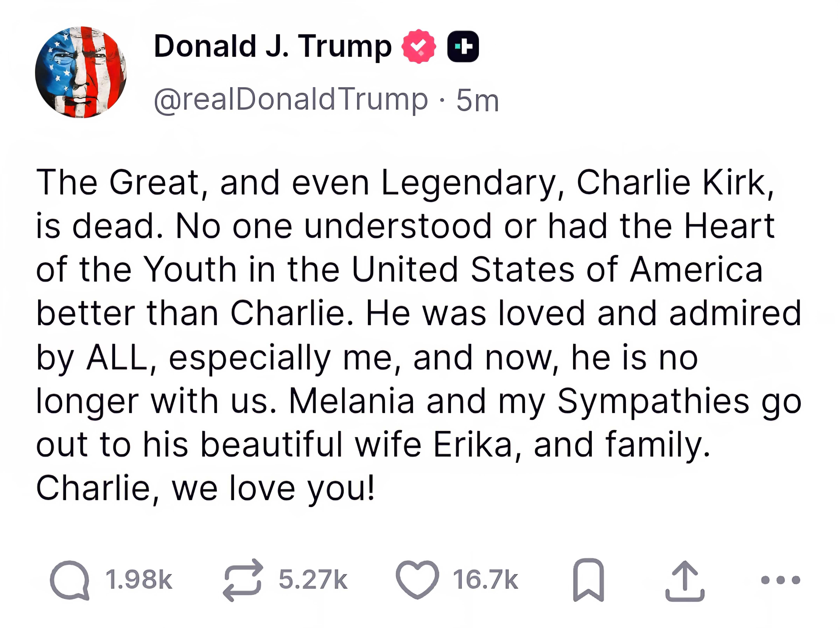Bookmark this post
This screenshot has width=840, height=630.
click(x=588, y=580)
